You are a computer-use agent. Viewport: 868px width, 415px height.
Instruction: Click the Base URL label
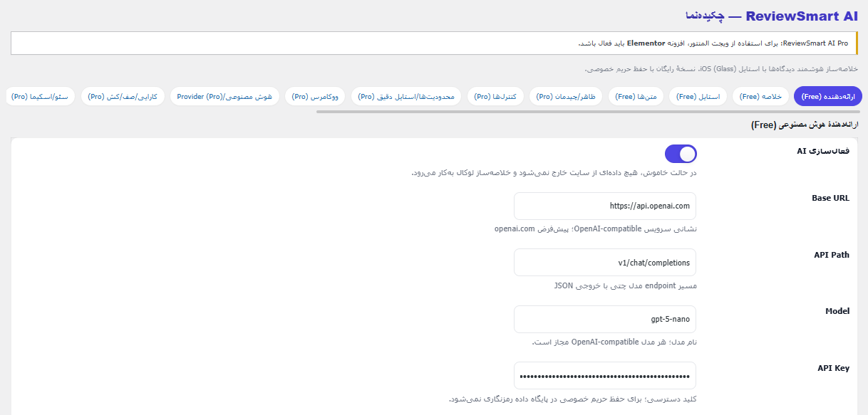coord(831,198)
